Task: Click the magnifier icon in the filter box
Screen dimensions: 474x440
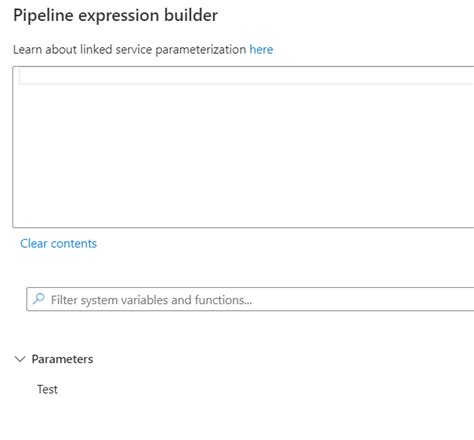Action: coord(39,299)
